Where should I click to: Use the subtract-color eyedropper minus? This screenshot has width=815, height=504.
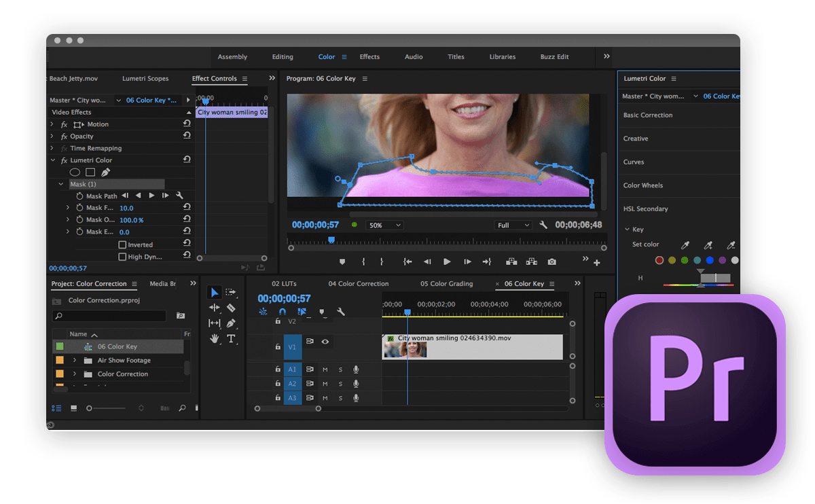[x=731, y=245]
